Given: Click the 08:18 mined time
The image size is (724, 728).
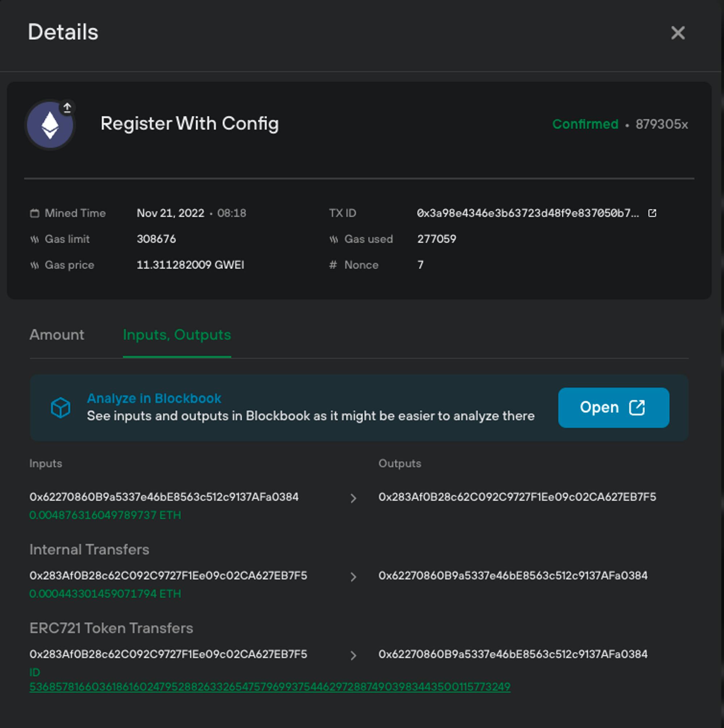Looking at the screenshot, I should click(x=232, y=213).
